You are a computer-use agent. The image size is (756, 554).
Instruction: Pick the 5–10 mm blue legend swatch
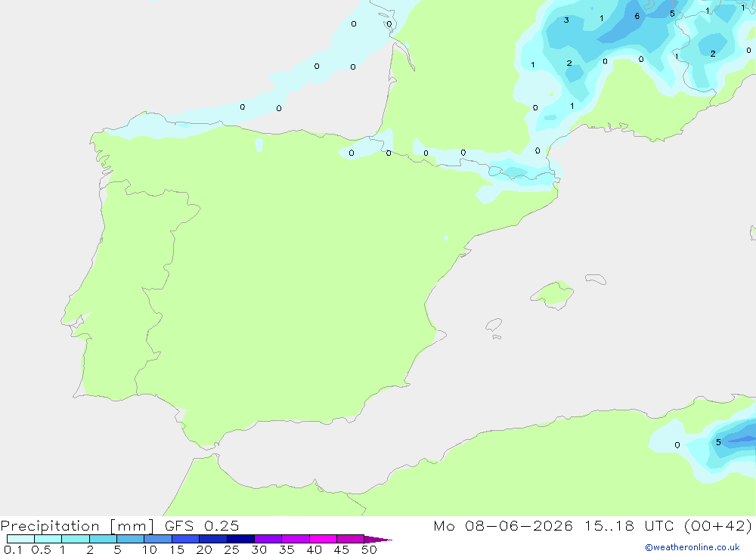[130, 539]
